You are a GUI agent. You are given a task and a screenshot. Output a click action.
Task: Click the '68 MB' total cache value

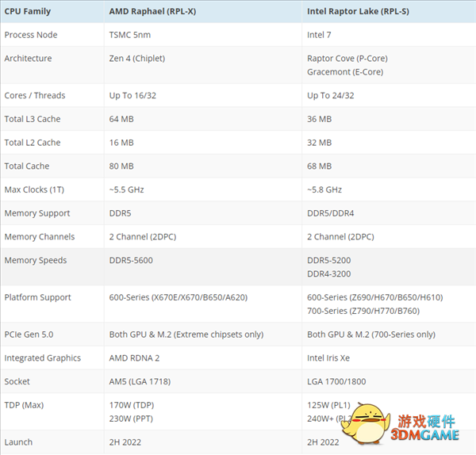pyautogui.click(x=319, y=166)
